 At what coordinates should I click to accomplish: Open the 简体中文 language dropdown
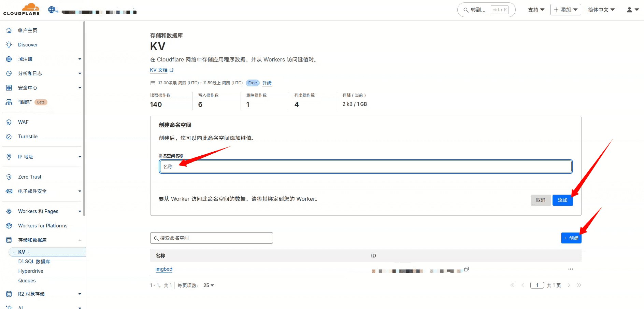point(601,10)
